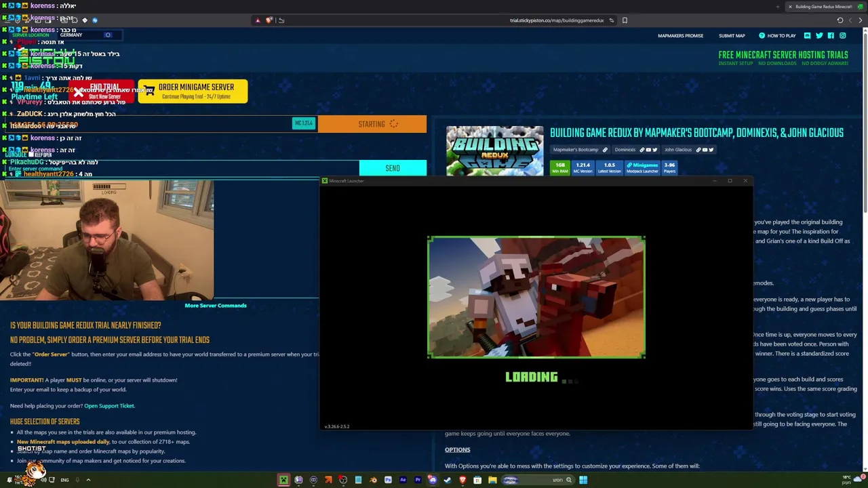The width and height of the screenshot is (868, 488).
Task: Open File Explorer from the taskbar
Action: 492,480
